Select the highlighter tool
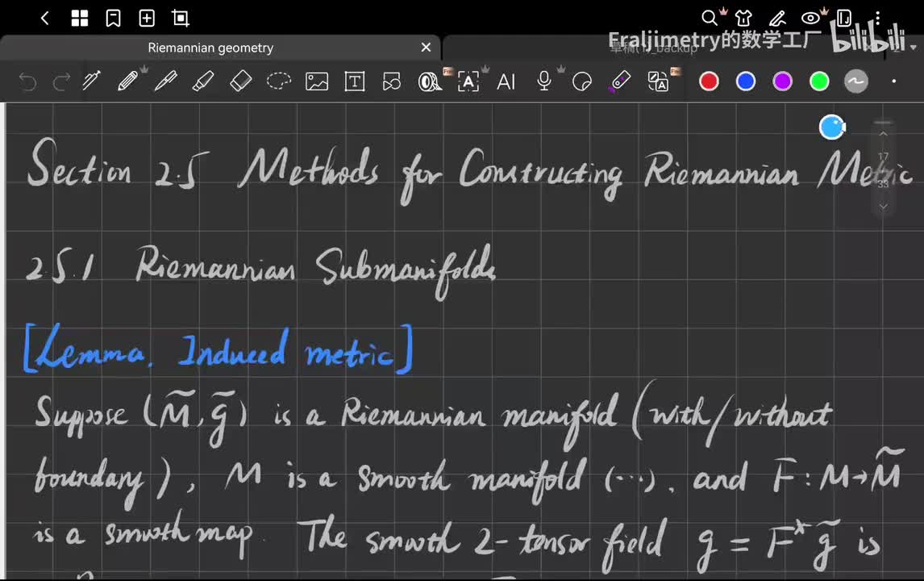This screenshot has width=924, height=581. pos(203,81)
